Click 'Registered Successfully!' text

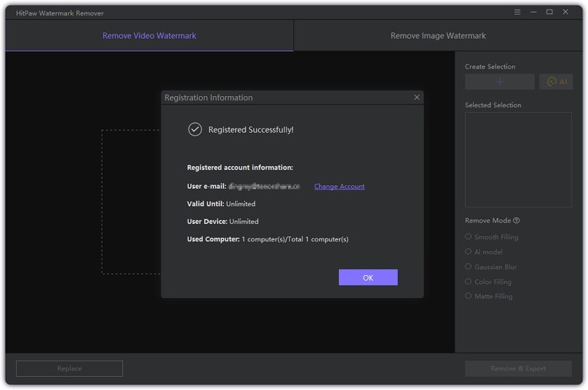(251, 130)
